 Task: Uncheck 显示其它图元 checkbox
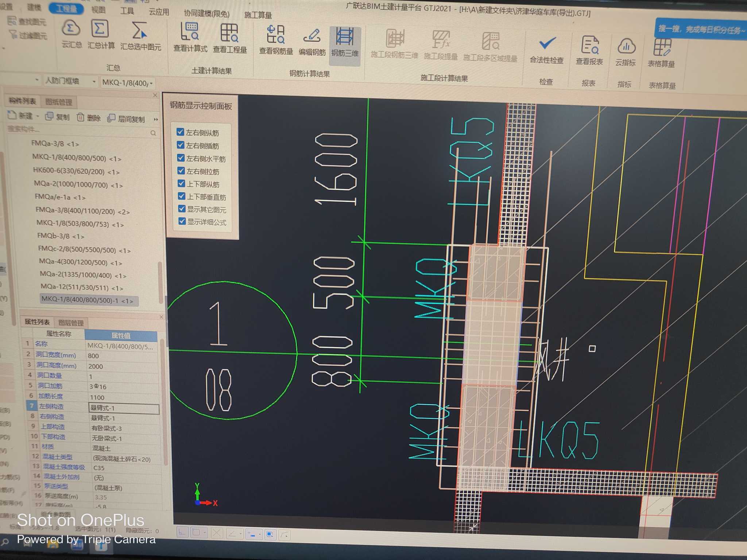pyautogui.click(x=182, y=209)
